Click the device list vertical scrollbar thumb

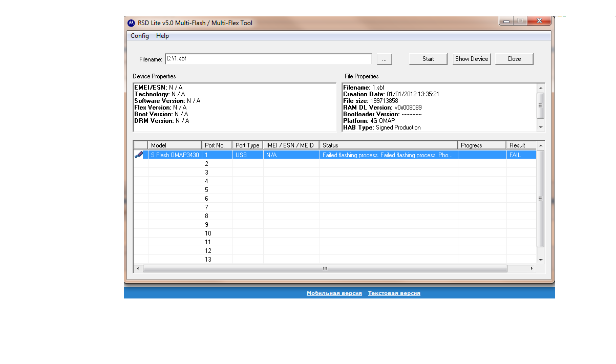click(x=541, y=199)
